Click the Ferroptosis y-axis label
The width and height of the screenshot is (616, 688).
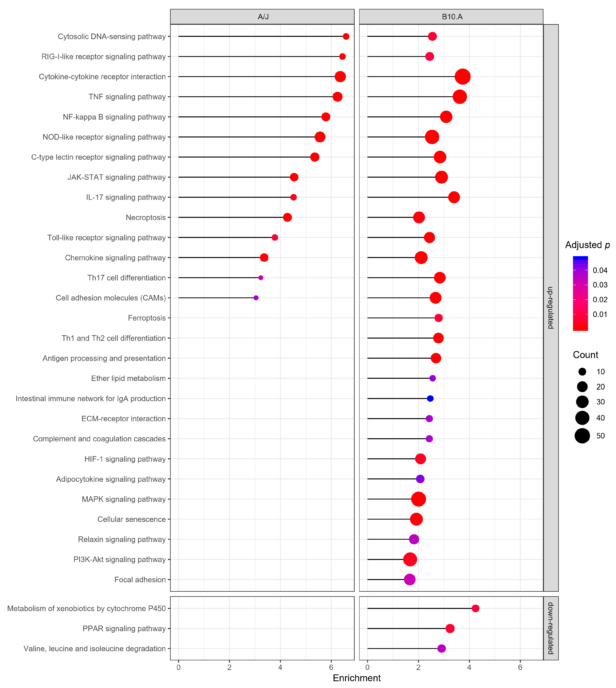147,318
